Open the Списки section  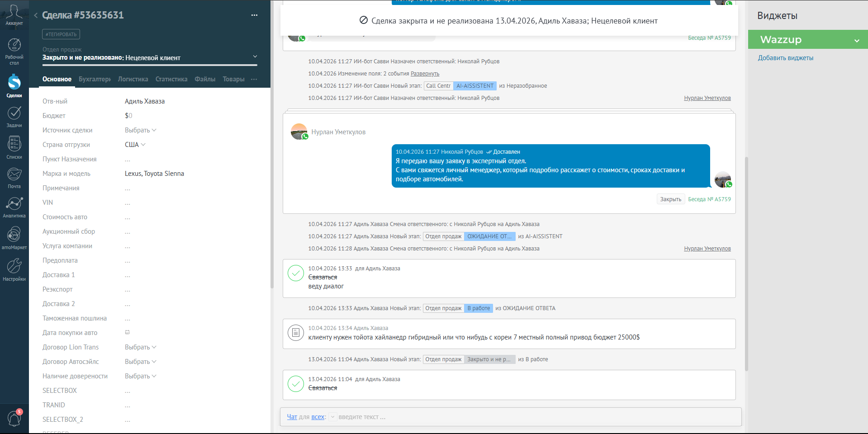tap(14, 147)
